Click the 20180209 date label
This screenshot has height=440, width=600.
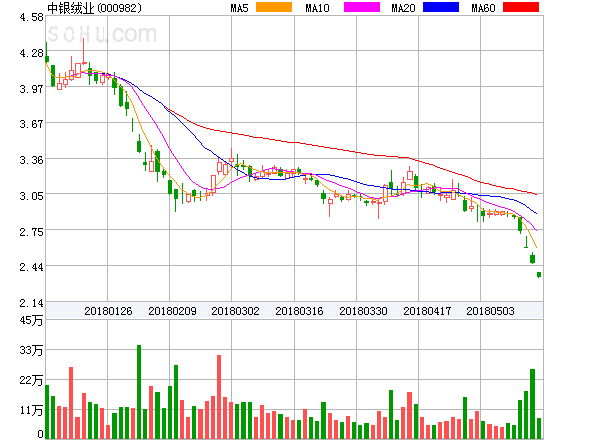click(x=172, y=311)
